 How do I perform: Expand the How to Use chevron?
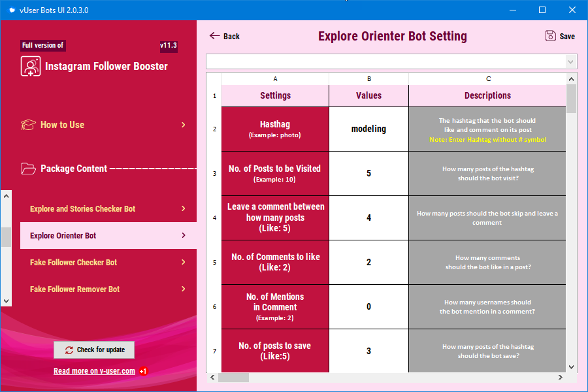[184, 125]
